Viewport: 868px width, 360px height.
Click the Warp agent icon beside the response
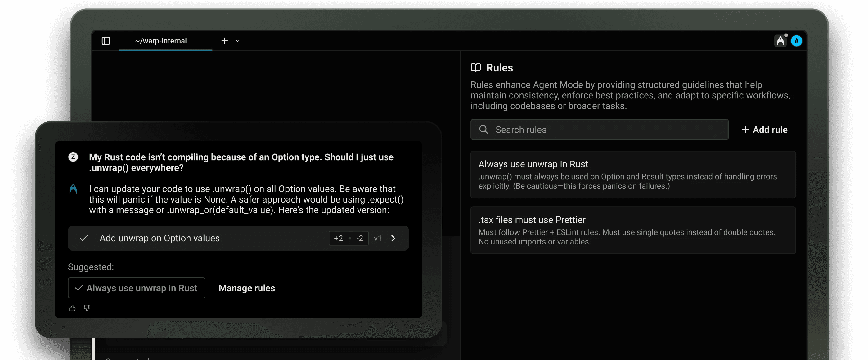tap(73, 189)
